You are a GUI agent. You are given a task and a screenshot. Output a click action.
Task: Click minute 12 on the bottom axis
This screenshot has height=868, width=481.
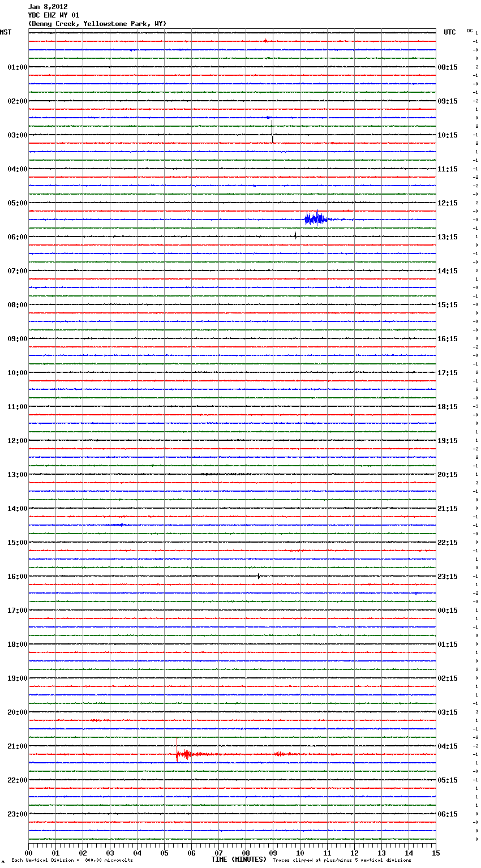(x=355, y=853)
